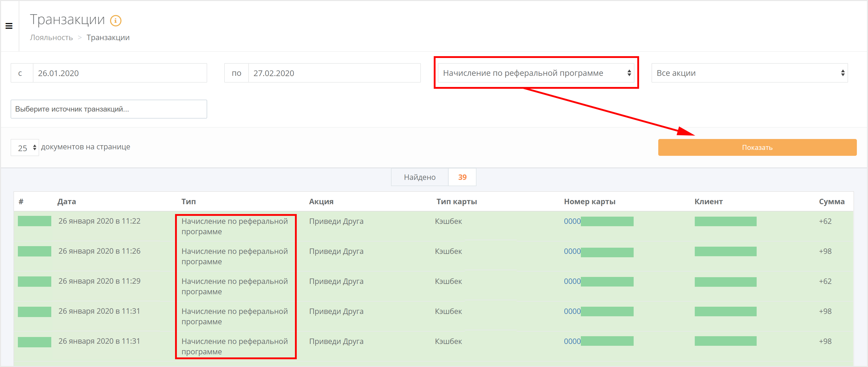This screenshot has width=868, height=367.
Task: Click the документов на странице label
Action: tap(86, 147)
